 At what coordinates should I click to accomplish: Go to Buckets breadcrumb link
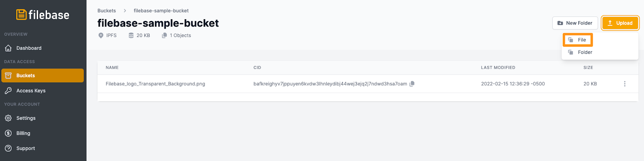click(x=107, y=11)
